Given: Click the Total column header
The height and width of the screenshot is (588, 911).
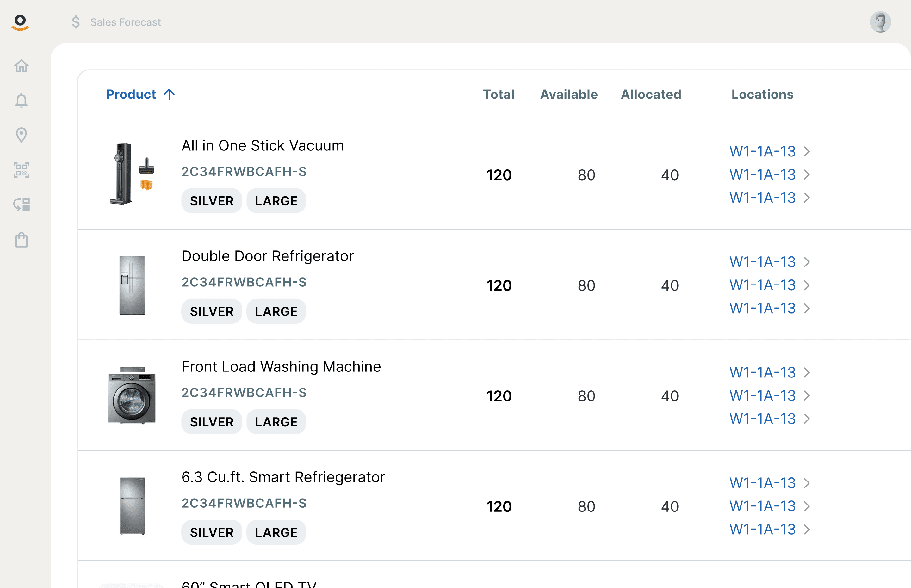Looking at the screenshot, I should 499,94.
